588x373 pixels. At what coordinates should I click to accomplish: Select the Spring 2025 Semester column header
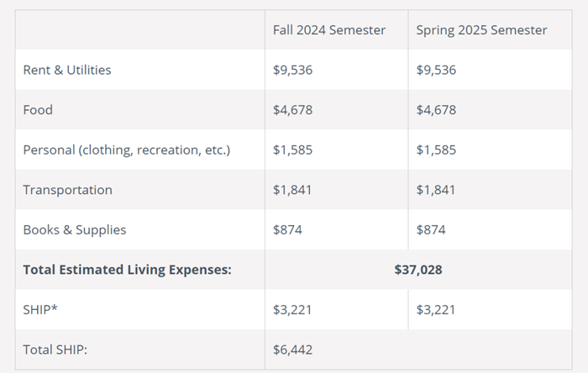[x=481, y=30]
